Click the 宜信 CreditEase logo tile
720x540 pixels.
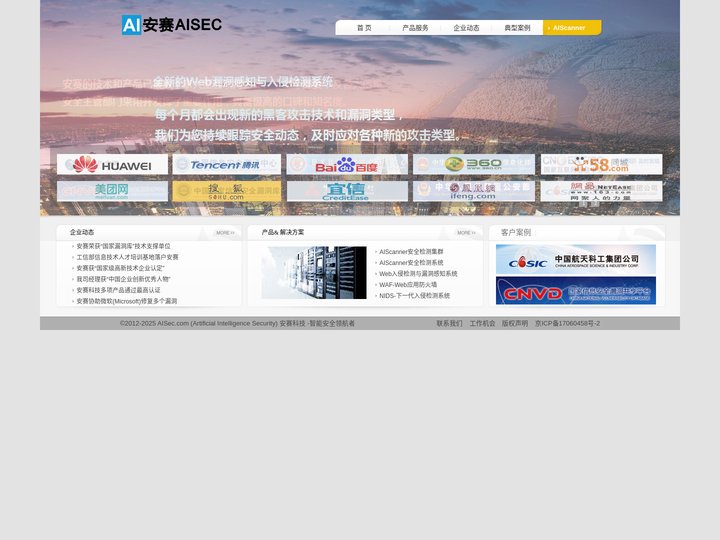(347, 191)
